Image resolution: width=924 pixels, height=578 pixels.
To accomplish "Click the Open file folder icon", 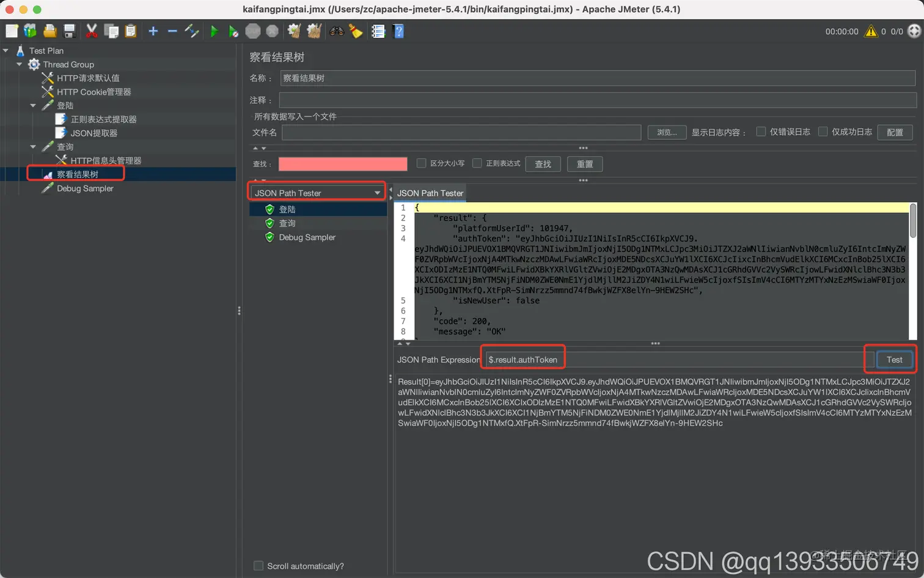I will pyautogui.click(x=50, y=31).
